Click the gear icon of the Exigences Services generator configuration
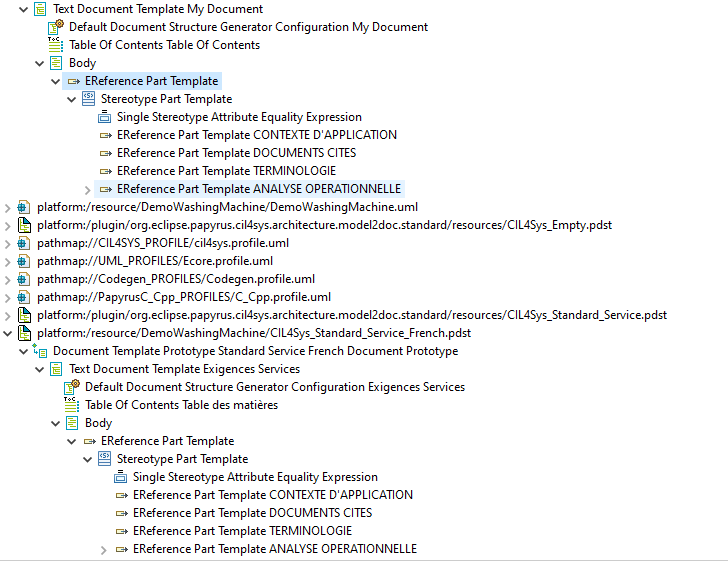The width and height of the screenshot is (728, 561). 72,387
